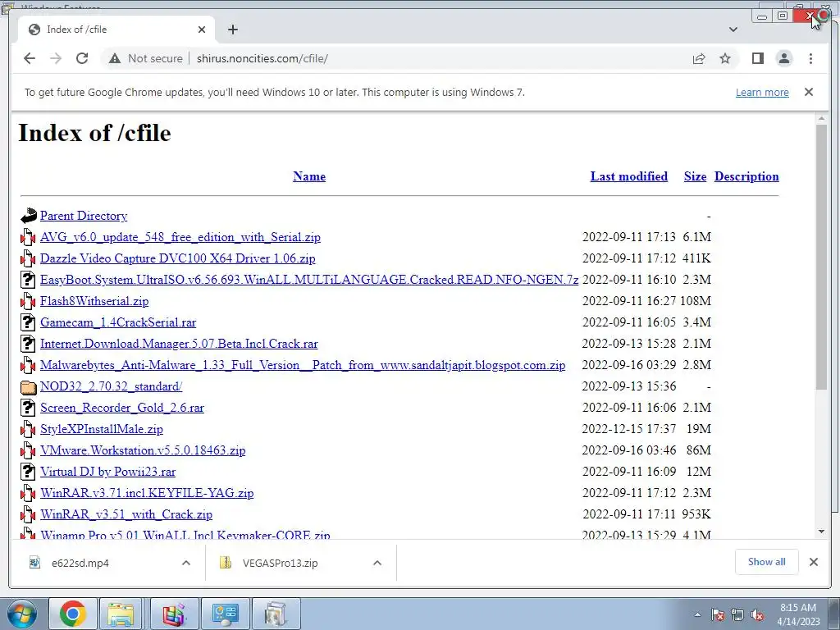
Task: Download Gamecam_1.4CrackSerial.rar
Action: [118, 322]
